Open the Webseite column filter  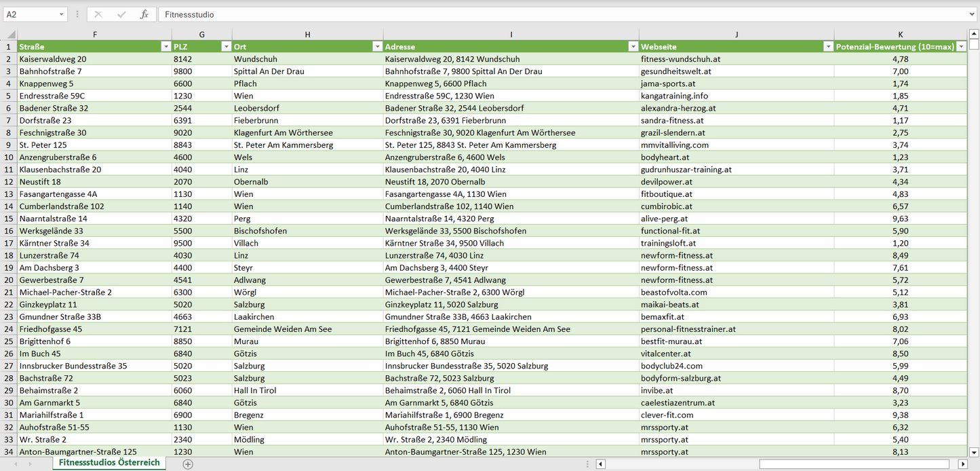click(x=828, y=47)
